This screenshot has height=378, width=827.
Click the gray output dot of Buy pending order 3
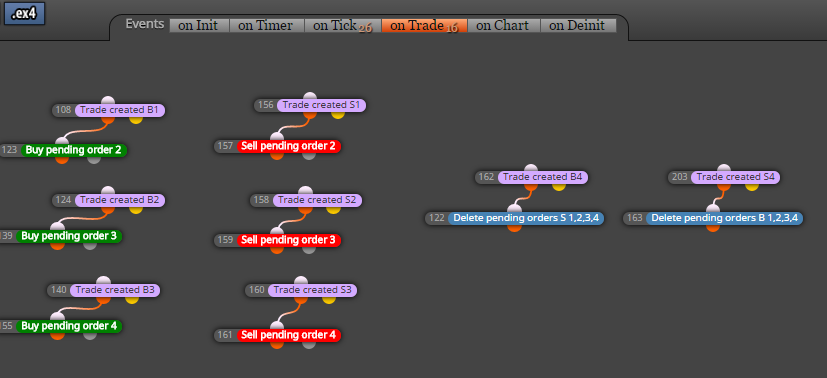(x=90, y=245)
